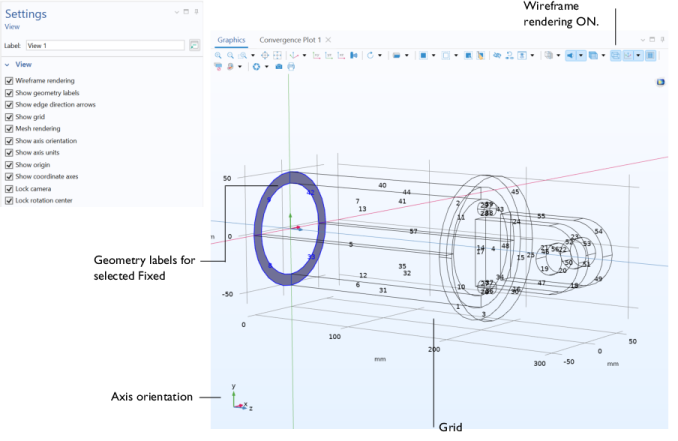678x441 pixels.
Task: Click the Zoom Extents icon
Action: click(277, 55)
